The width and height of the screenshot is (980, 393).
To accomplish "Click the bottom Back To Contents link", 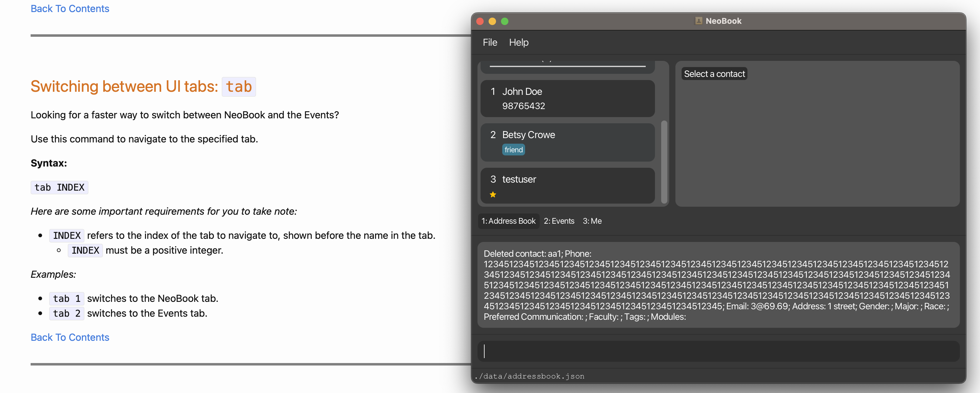I will click(x=70, y=337).
